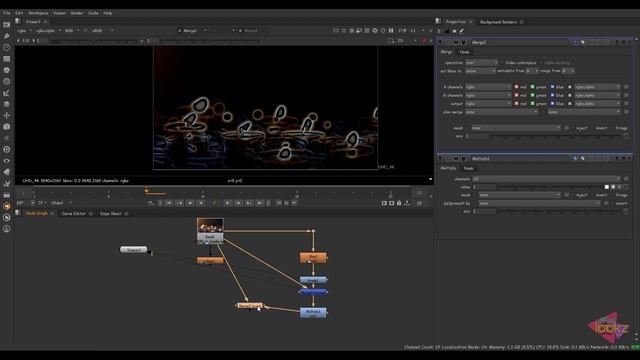Click the timeline lock icon

(399, 203)
